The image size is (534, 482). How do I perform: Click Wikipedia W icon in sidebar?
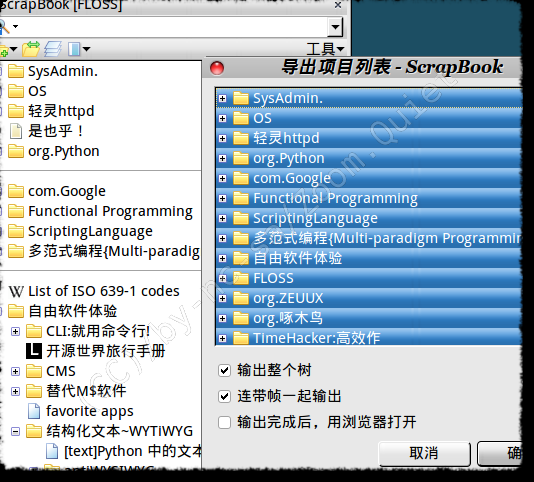pyautogui.click(x=16, y=292)
